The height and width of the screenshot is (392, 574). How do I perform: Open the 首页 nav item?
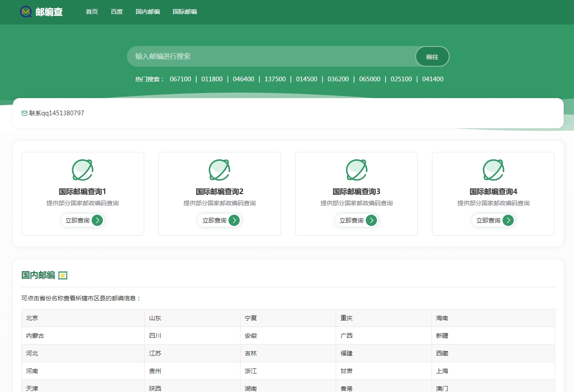coord(92,12)
